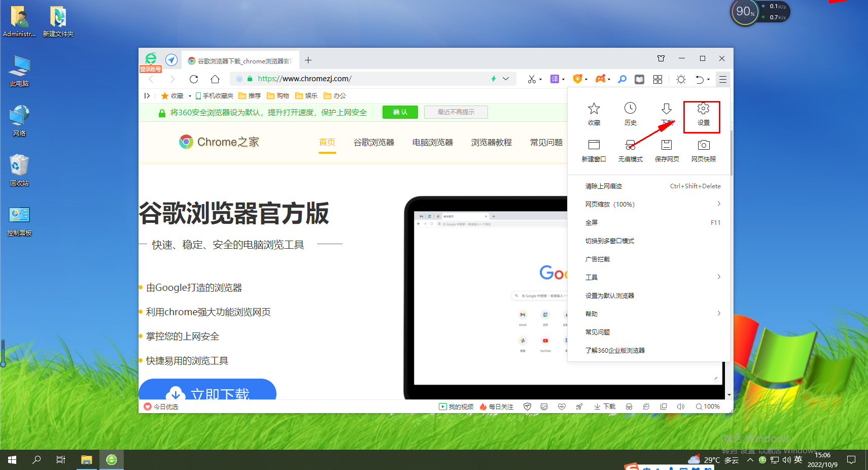Click the picture-mode icon in status bar
Screen dimensions: 868x470
[544, 407]
